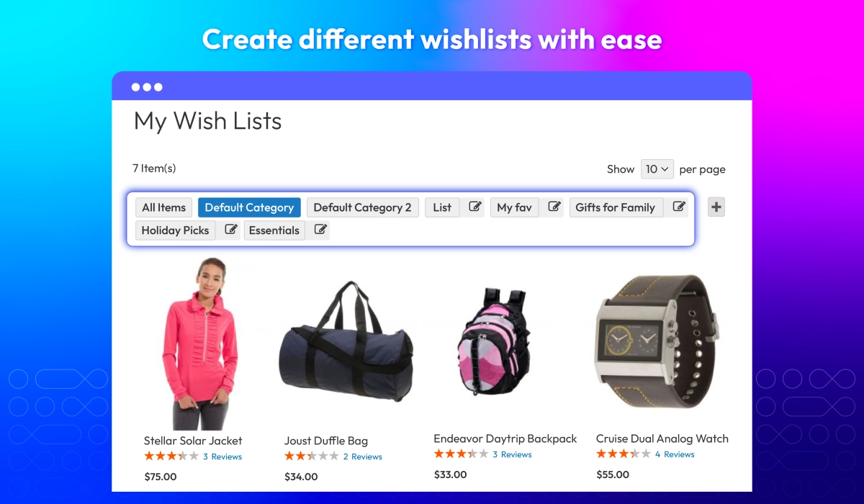Viewport: 864px width, 504px height.
Task: Open Joust Duffle Bag product link
Action: pos(326,441)
